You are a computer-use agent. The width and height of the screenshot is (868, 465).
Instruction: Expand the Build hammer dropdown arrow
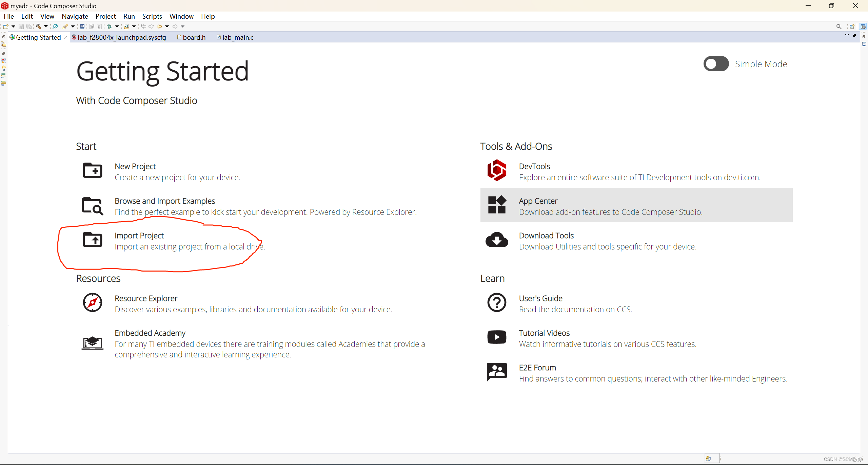tap(46, 26)
